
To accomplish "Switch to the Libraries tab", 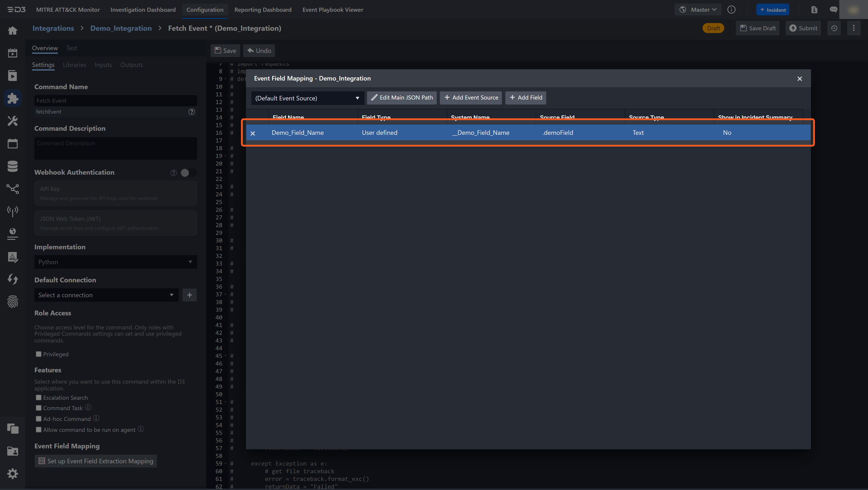I will [74, 65].
